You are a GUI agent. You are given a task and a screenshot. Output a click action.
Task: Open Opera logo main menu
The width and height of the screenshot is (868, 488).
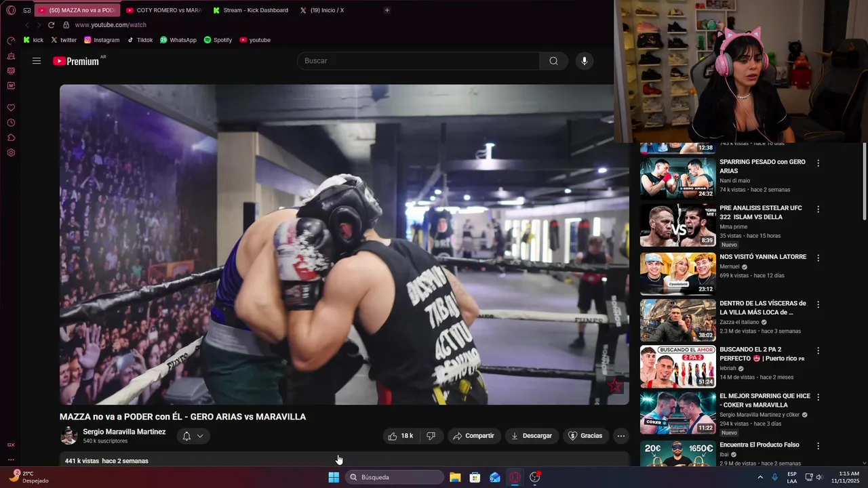coord(11,10)
